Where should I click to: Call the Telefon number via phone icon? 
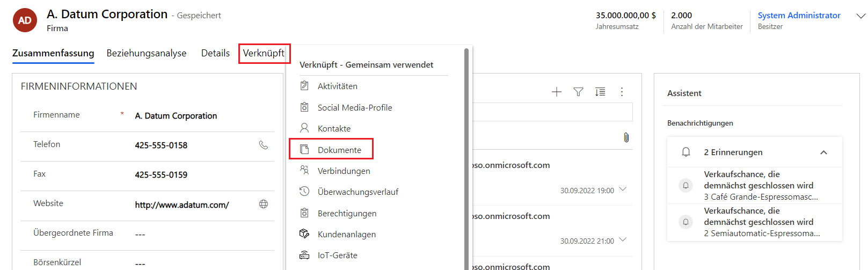click(264, 145)
